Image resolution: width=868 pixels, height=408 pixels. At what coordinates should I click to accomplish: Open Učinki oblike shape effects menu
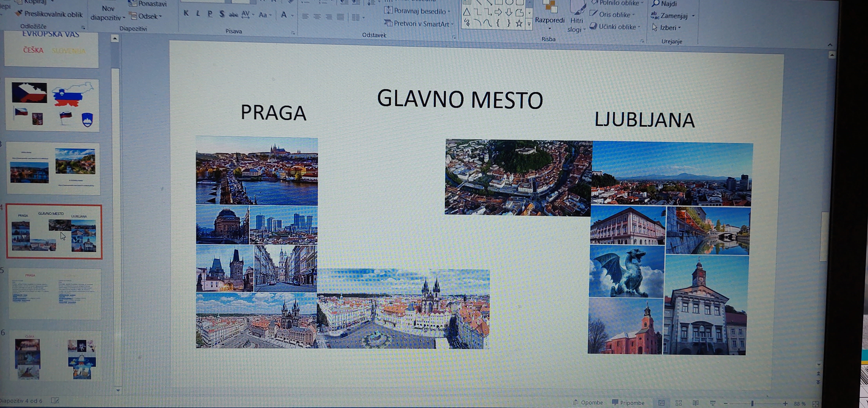pyautogui.click(x=615, y=27)
